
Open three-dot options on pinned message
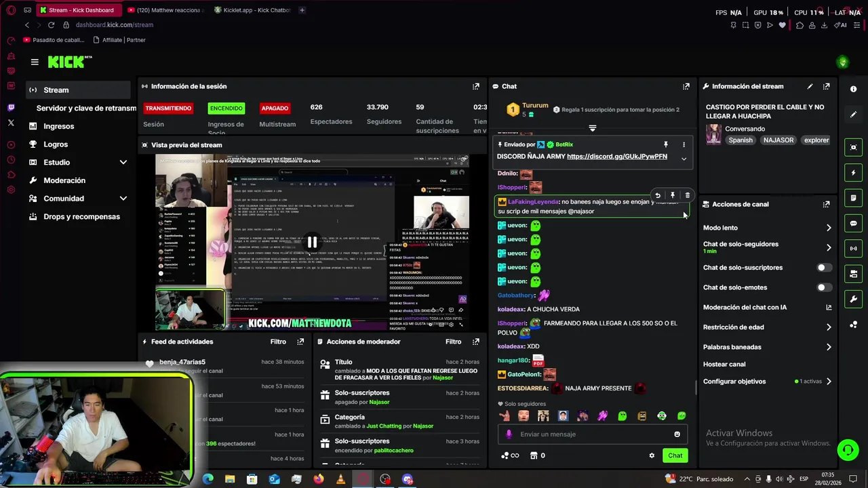click(684, 144)
